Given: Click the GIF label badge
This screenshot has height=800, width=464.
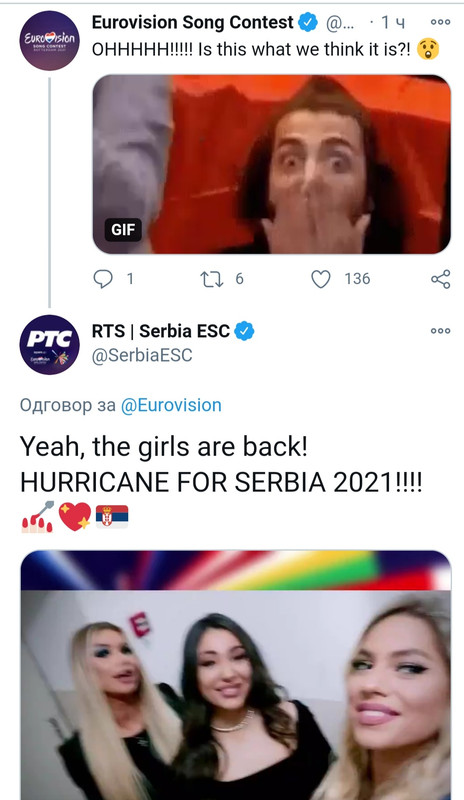Looking at the screenshot, I should coord(123,230).
